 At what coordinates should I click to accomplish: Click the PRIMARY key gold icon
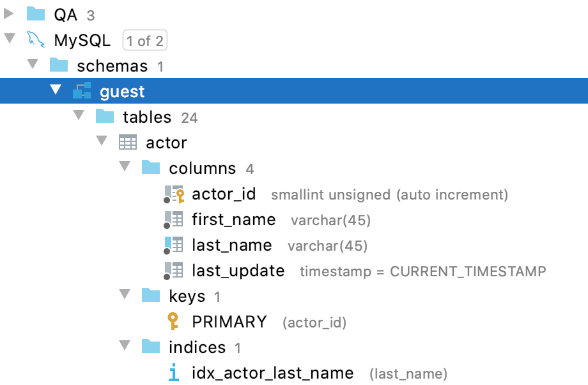[x=173, y=322]
